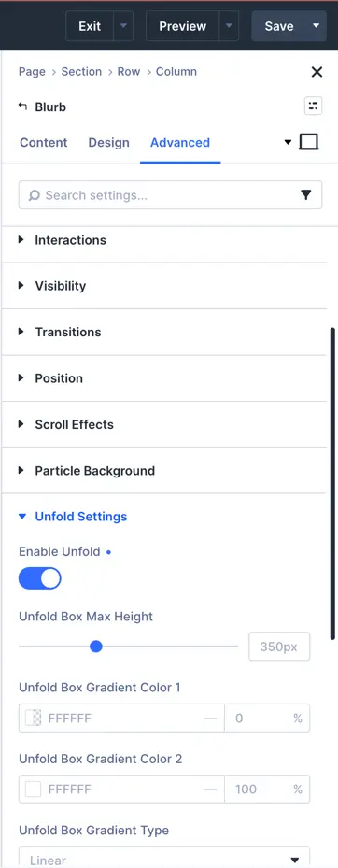Screen dimensions: 338x868
Task: Click the blue dot beside Enable Unfold
Action: pos(108,552)
